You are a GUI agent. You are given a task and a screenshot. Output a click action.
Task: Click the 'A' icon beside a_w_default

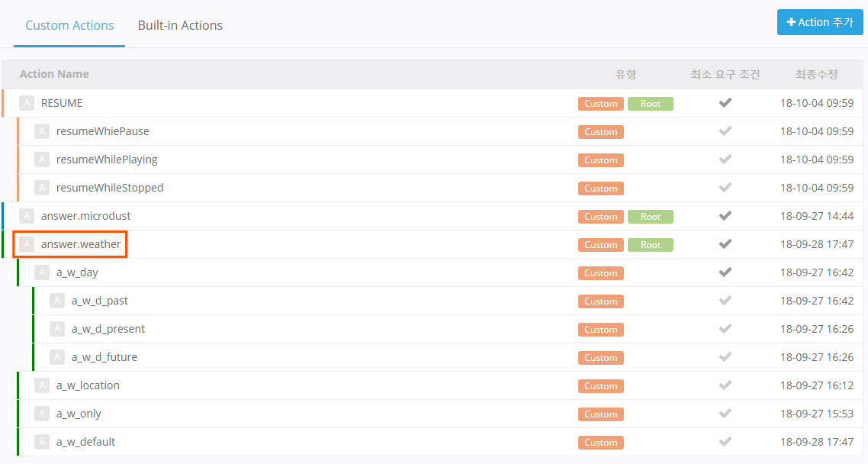pyautogui.click(x=42, y=442)
